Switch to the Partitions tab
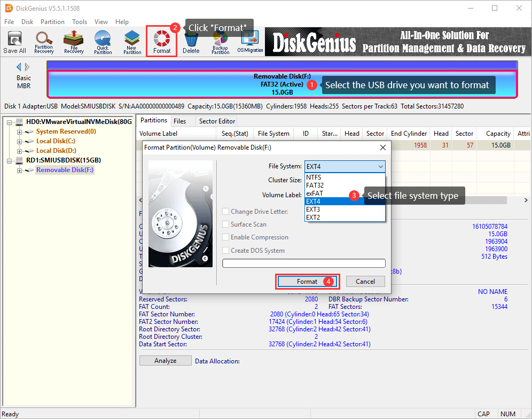The image size is (532, 419). click(154, 121)
